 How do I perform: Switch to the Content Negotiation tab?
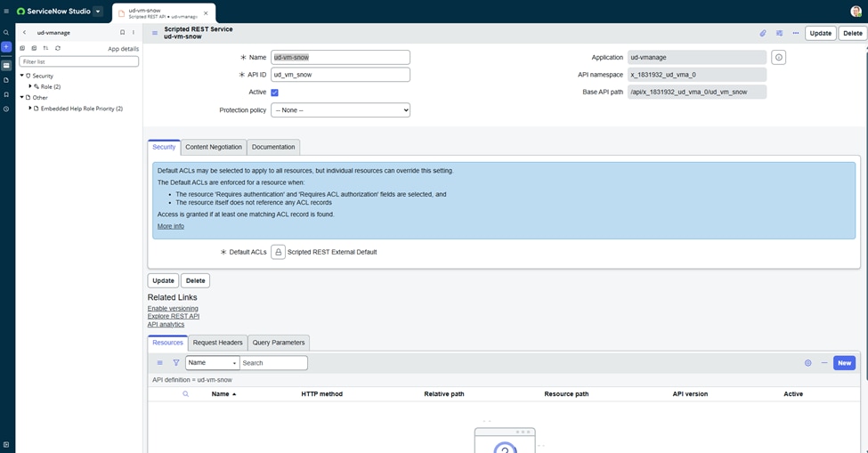point(214,147)
